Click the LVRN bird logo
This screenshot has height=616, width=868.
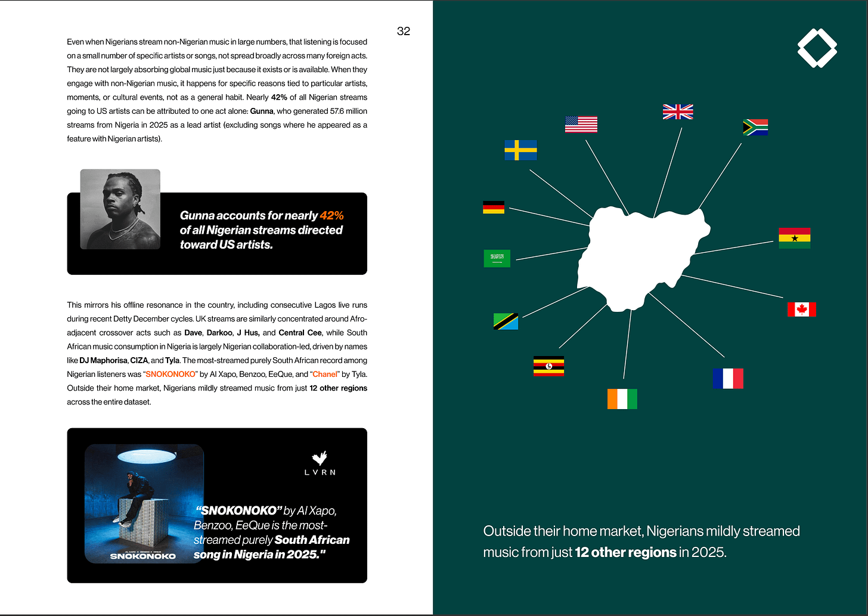tap(320, 463)
